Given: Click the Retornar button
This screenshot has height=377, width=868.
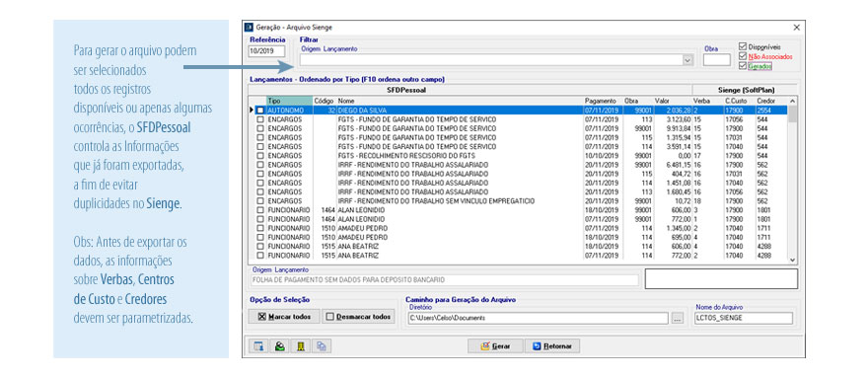Looking at the screenshot, I should click(x=552, y=346).
